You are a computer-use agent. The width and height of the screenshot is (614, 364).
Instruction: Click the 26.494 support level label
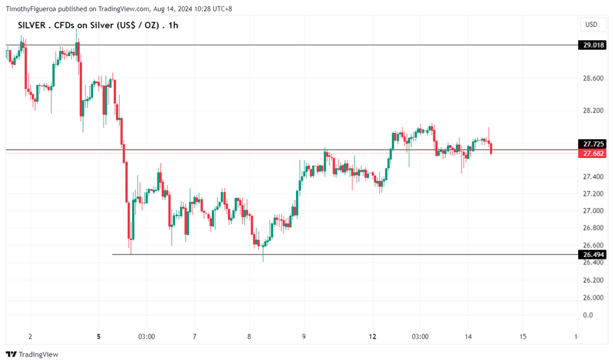(x=593, y=254)
